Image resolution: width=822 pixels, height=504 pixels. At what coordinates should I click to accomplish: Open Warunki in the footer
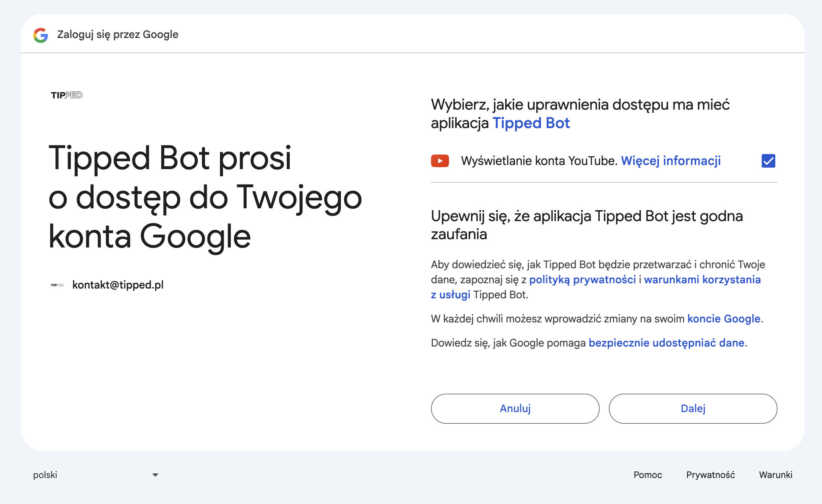[776, 475]
